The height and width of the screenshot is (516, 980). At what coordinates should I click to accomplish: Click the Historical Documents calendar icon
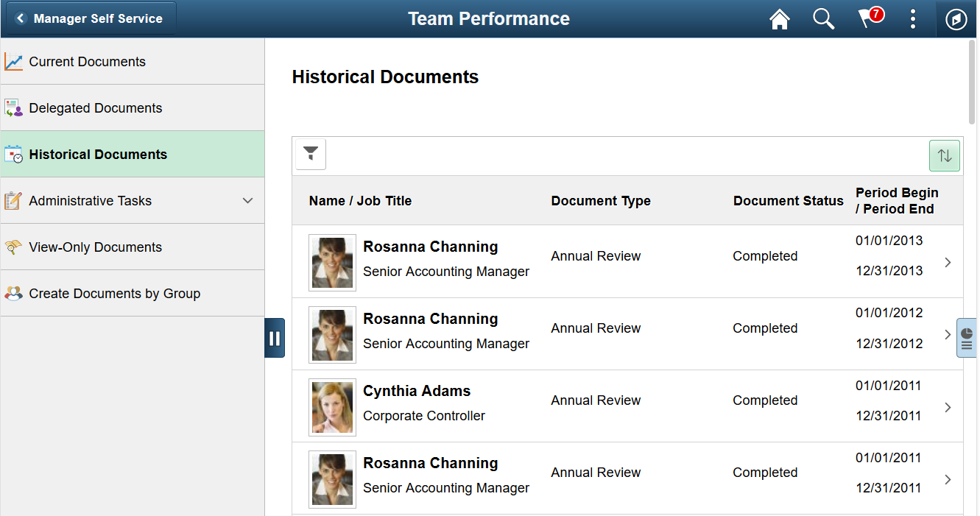tap(13, 155)
